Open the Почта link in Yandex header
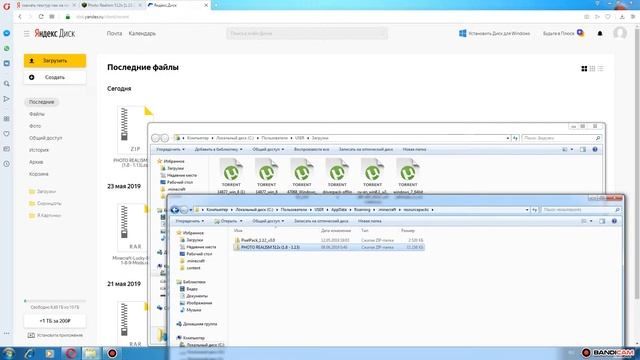This screenshot has height=360, width=640. point(114,33)
